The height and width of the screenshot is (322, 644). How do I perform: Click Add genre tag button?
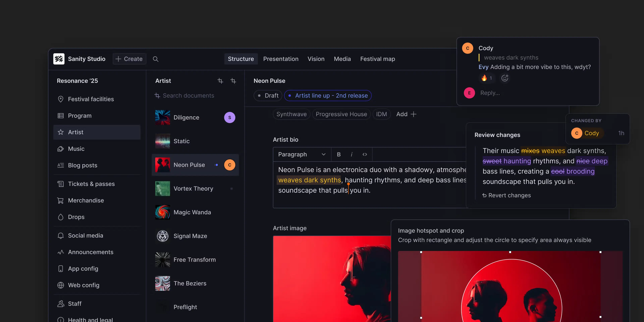pos(406,114)
